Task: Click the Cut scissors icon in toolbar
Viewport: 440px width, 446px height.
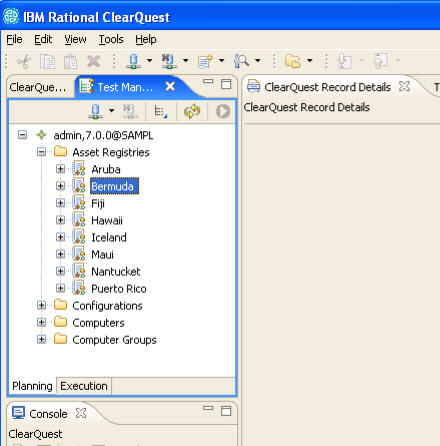Action: point(24,61)
